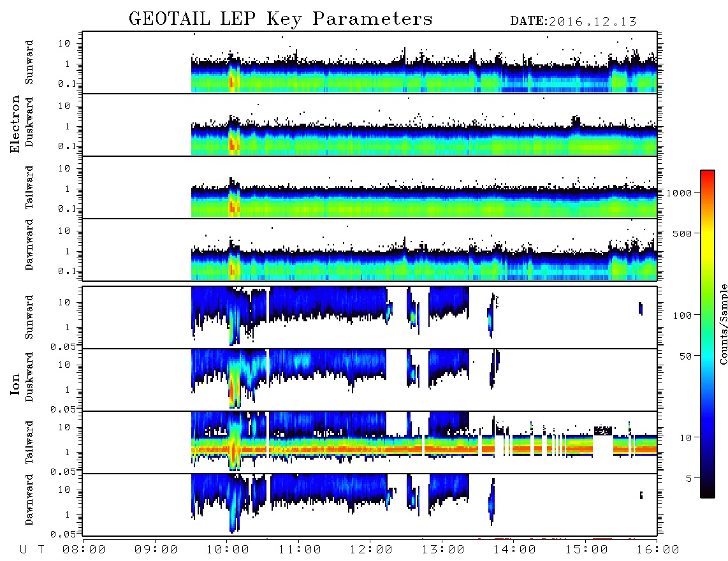This screenshot has width=728, height=561.
Task: Select the Ion Dawnward axis label
Action: (29, 500)
